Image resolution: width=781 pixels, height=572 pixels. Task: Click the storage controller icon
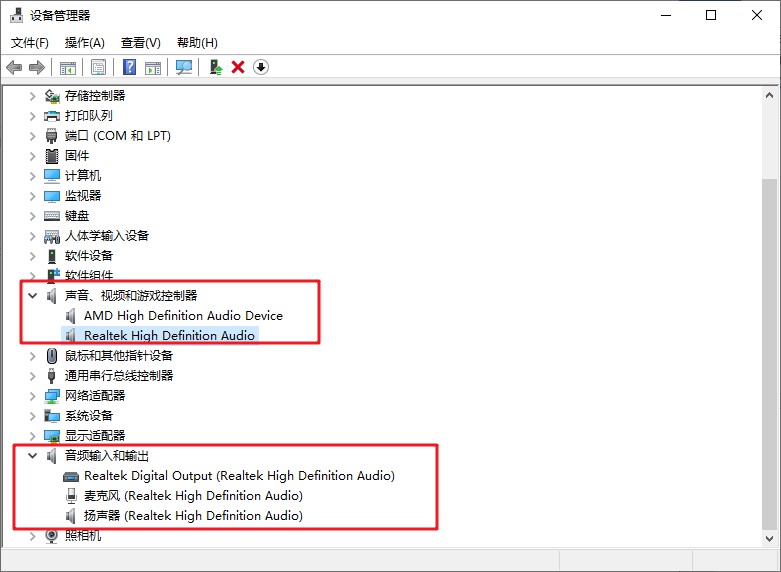(x=52, y=96)
